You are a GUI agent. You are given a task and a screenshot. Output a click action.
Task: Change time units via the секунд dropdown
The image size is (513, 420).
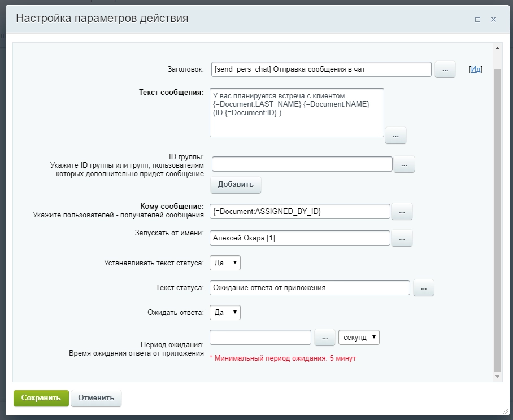coord(360,337)
